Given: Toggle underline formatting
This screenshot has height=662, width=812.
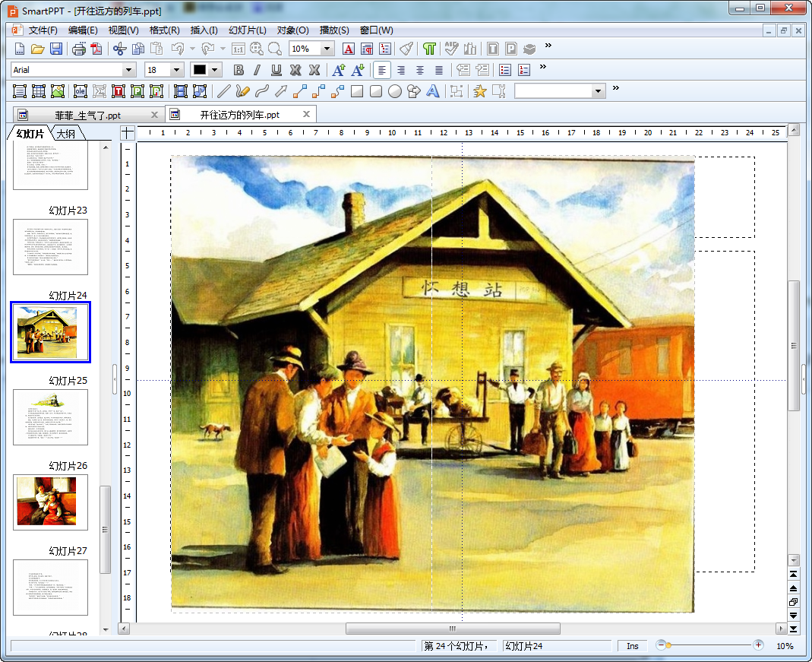Looking at the screenshot, I should (276, 70).
